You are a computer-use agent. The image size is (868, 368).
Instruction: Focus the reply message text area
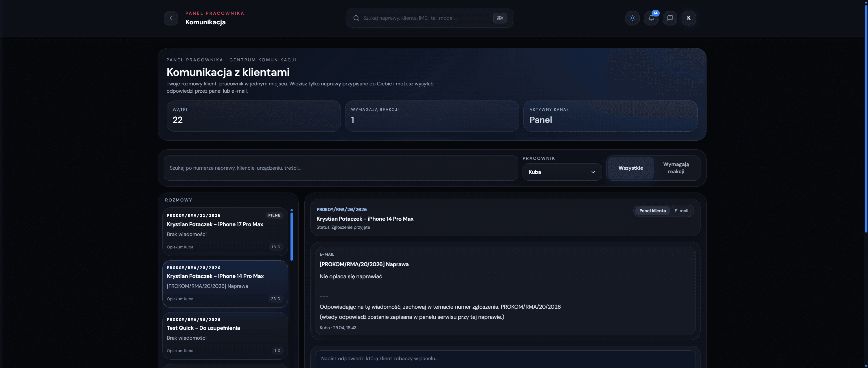(x=505, y=359)
